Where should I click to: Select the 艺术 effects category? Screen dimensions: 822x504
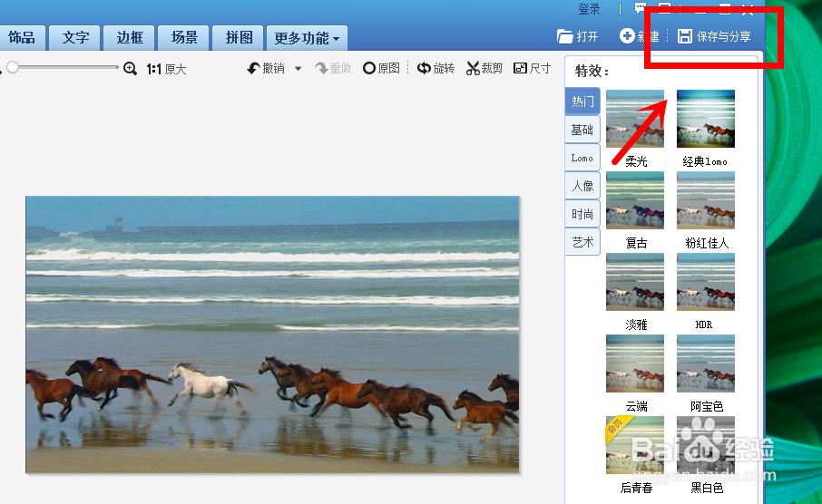click(x=582, y=243)
